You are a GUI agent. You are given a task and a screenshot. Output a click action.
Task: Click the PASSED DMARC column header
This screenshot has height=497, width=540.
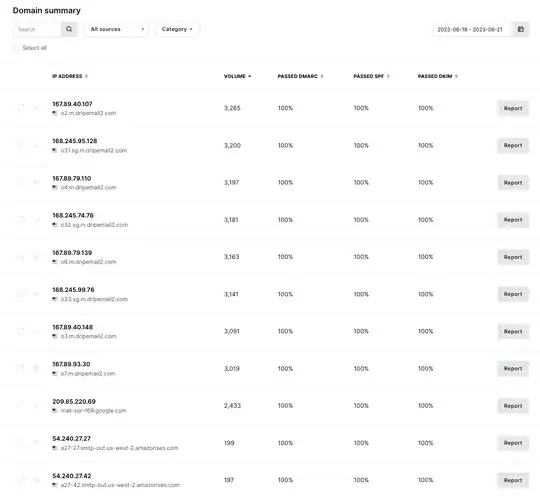tap(298, 76)
